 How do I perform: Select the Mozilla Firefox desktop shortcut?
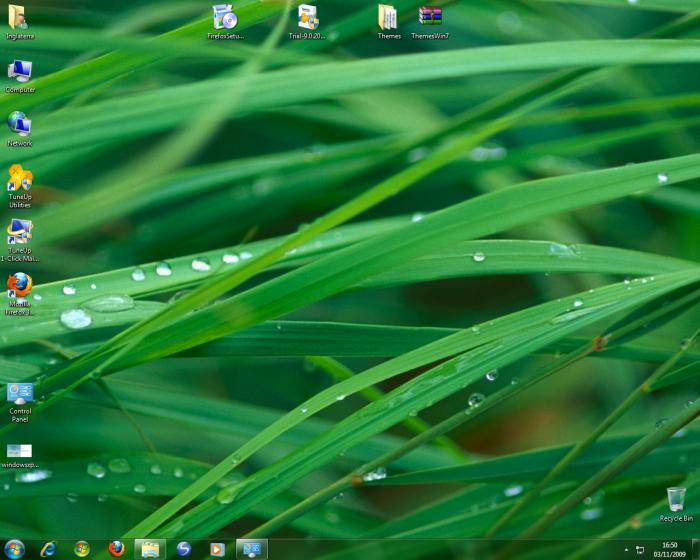pyautogui.click(x=20, y=287)
